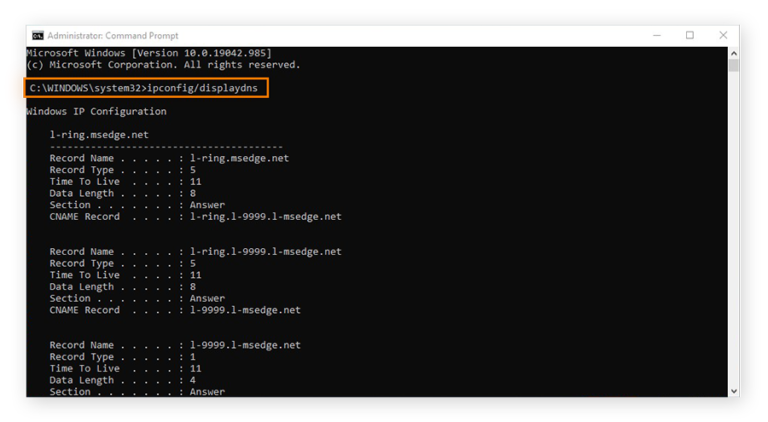Minimize the Command Prompt window
This screenshot has width=768, height=422.
click(x=657, y=35)
